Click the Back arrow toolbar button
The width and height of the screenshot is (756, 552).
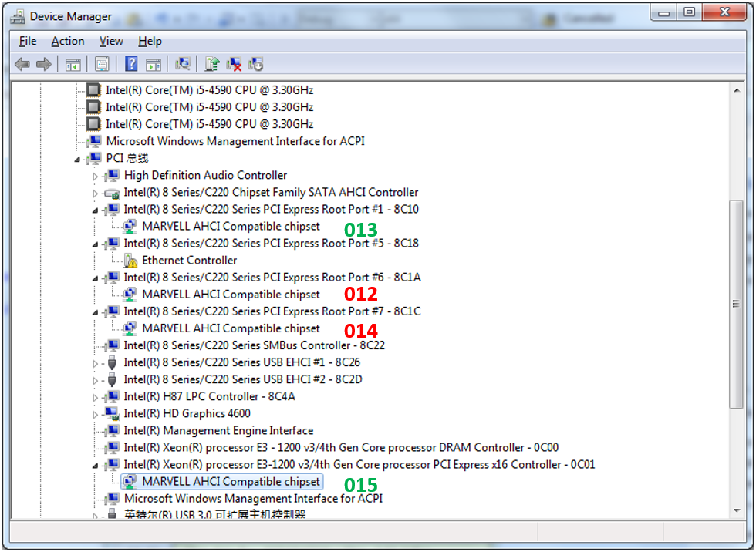[22, 64]
